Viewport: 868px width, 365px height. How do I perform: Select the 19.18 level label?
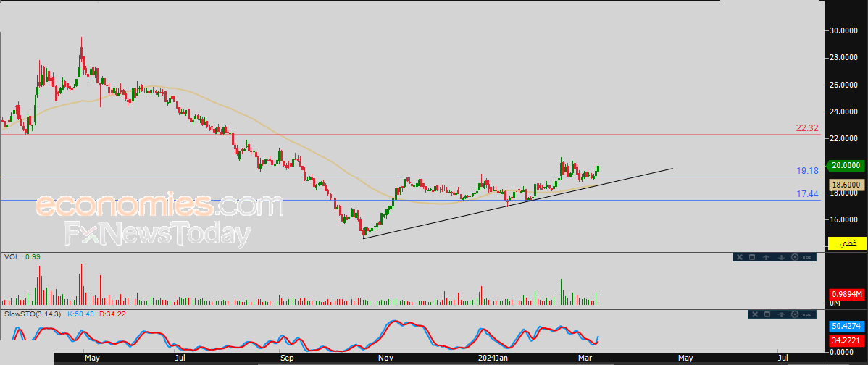808,171
